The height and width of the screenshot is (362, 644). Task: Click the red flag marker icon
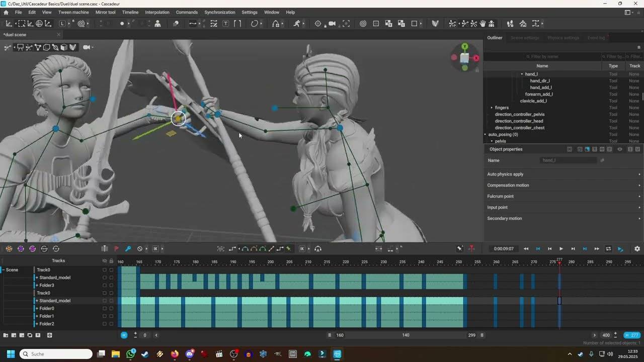point(116,249)
